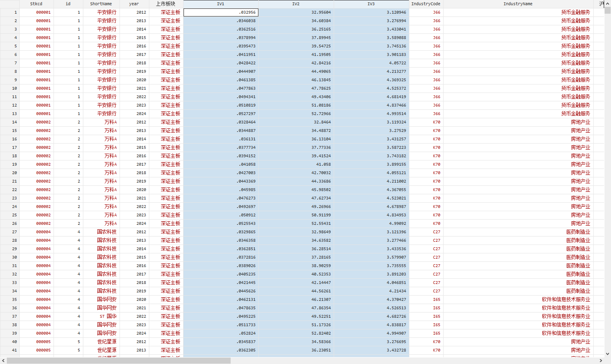Select the IV1 column header
The image size is (611, 364).
point(221,4)
